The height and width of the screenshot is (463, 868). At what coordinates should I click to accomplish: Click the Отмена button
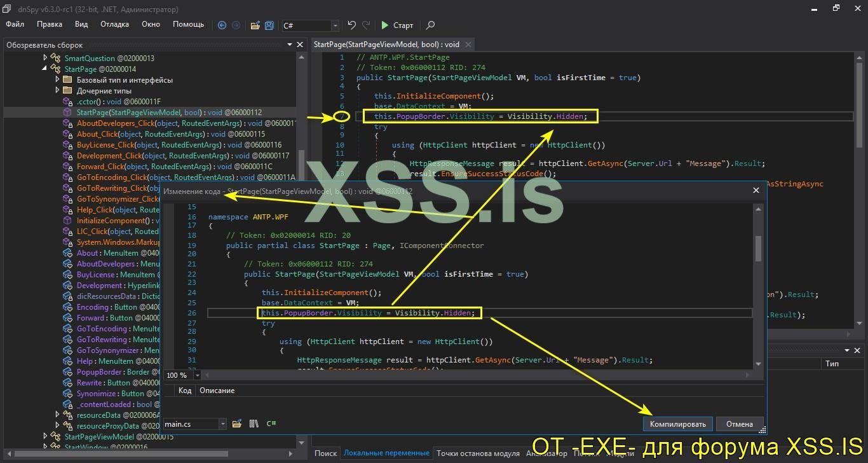pos(740,424)
